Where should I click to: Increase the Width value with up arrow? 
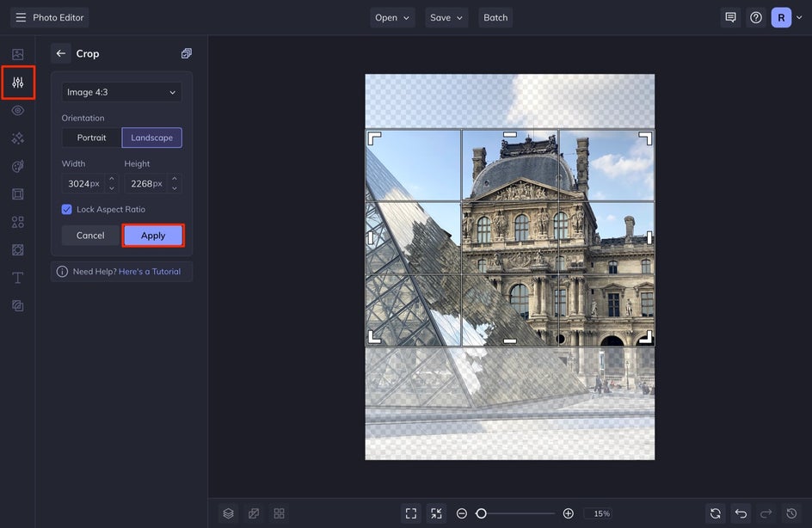(112, 179)
